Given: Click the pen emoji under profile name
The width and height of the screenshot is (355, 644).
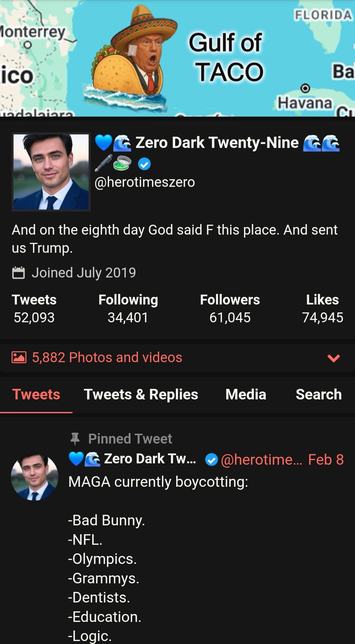Looking at the screenshot, I should pos(103,163).
